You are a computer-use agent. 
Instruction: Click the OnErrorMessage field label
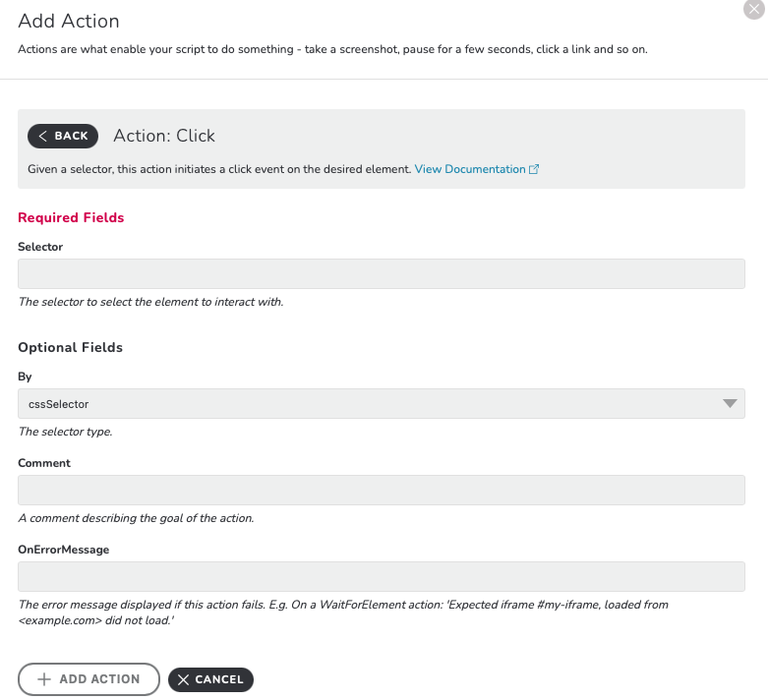(64, 550)
